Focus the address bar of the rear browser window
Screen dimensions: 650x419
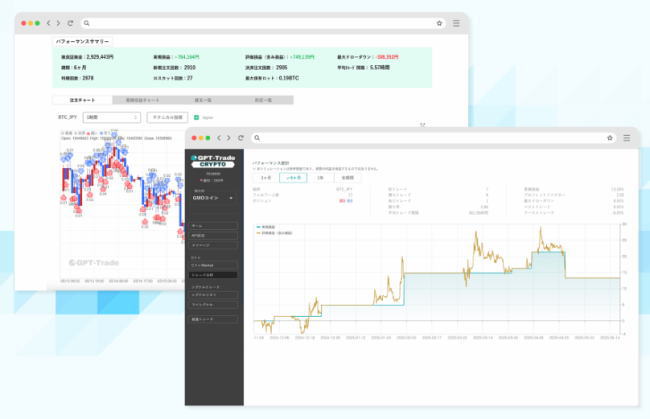263,23
